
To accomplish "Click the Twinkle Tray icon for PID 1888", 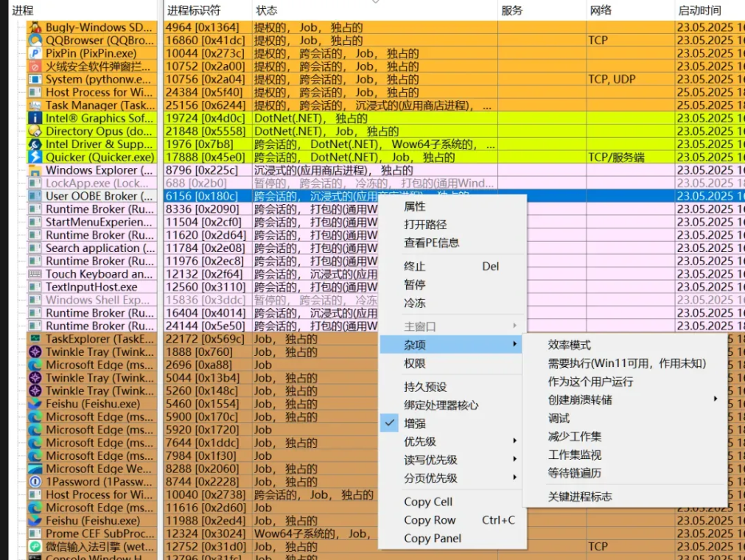I will click(x=35, y=352).
